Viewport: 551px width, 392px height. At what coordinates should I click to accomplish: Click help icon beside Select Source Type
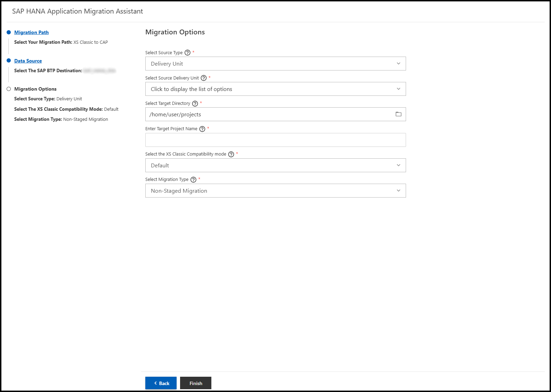click(x=187, y=53)
